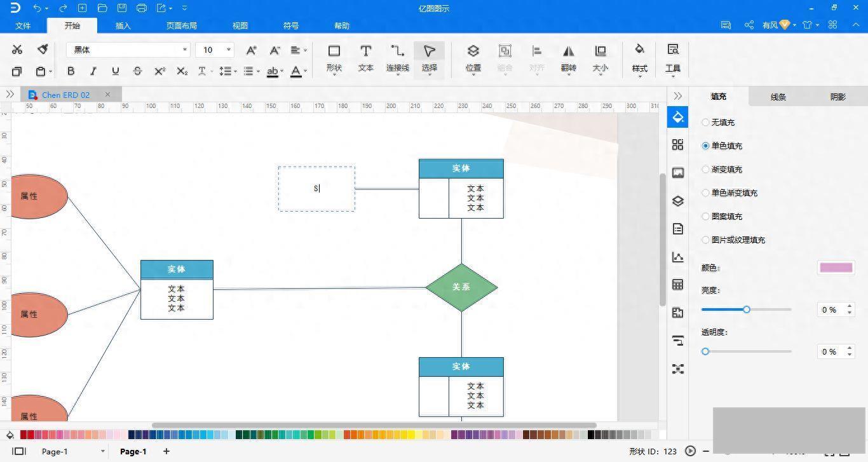Switch to the Insert (插入) tab
Viewport: 868px width, 462px height.
coord(123,25)
